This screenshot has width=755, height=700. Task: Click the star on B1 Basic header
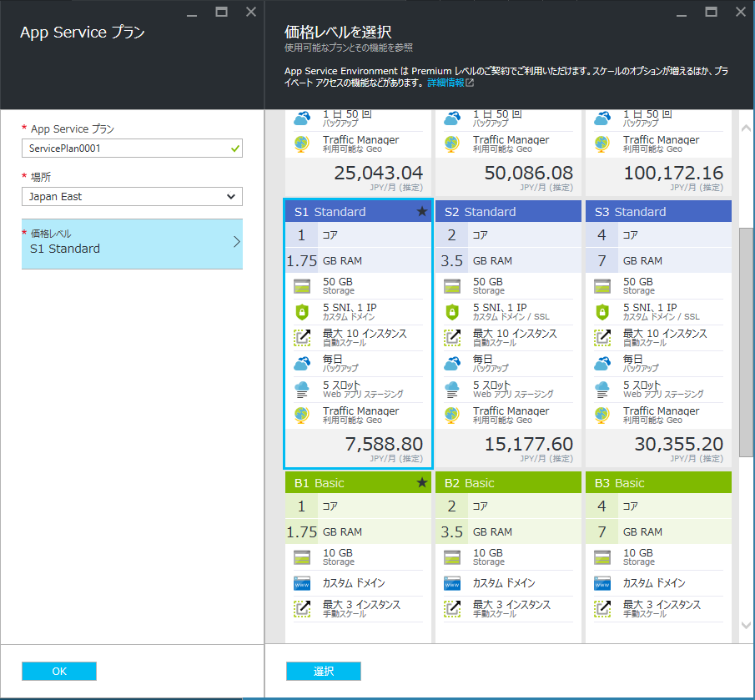[x=422, y=482]
